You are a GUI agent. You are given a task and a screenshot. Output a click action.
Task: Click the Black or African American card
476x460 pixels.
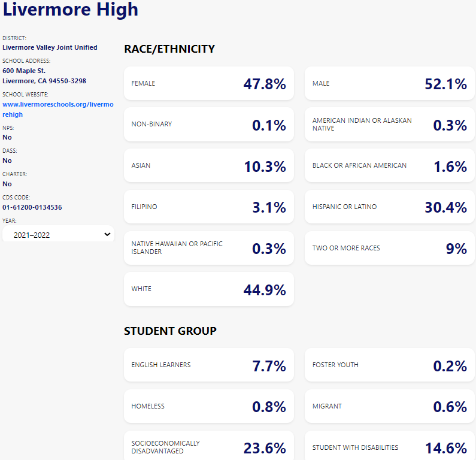click(389, 166)
